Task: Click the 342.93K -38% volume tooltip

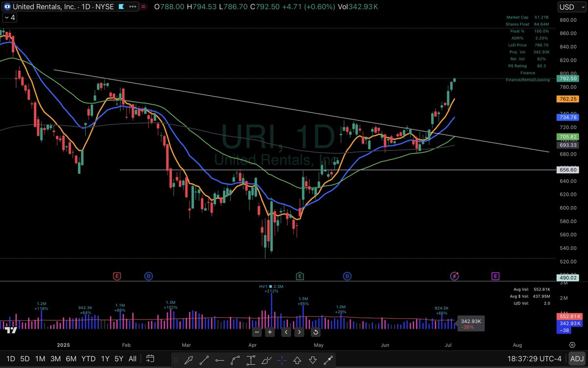Action: point(470,324)
